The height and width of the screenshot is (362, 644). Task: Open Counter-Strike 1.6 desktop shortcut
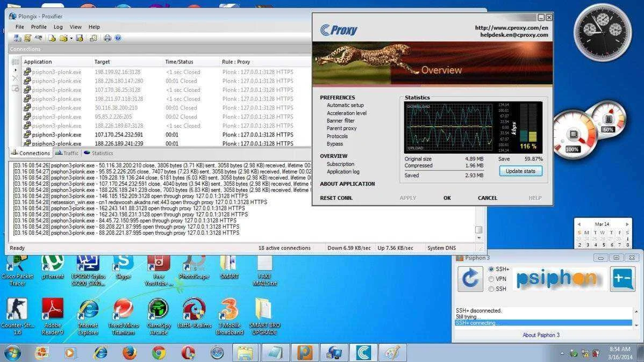(x=17, y=317)
